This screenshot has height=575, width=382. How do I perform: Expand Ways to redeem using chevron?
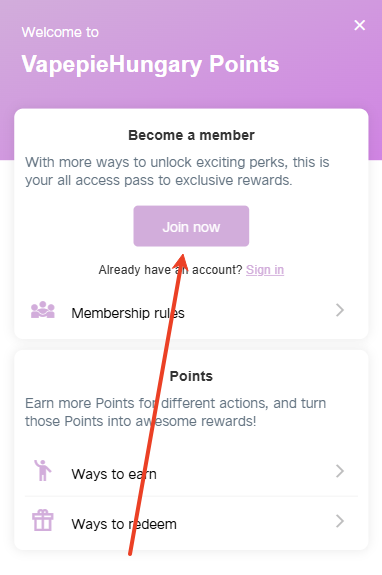(x=340, y=521)
